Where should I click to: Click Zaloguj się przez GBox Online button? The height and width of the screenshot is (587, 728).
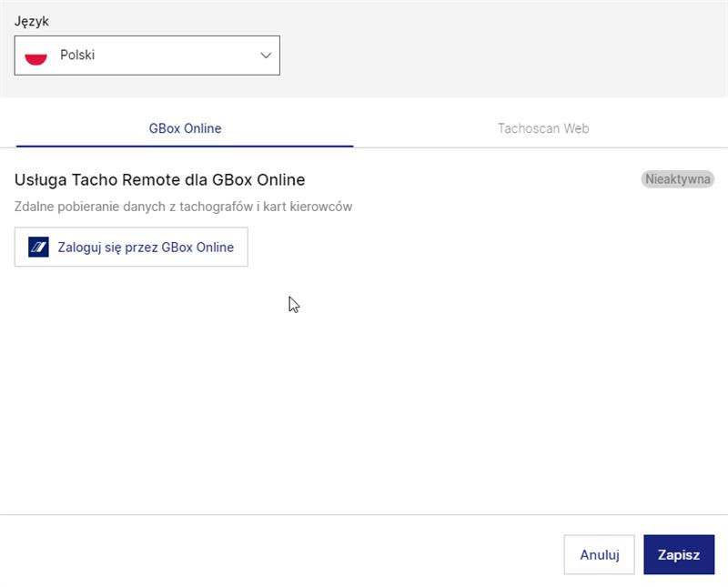[x=131, y=247]
